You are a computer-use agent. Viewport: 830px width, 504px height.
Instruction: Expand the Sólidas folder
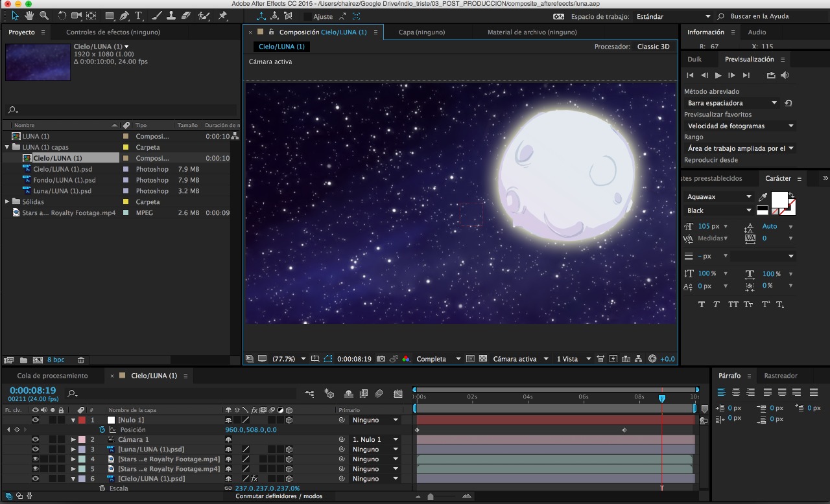click(7, 201)
